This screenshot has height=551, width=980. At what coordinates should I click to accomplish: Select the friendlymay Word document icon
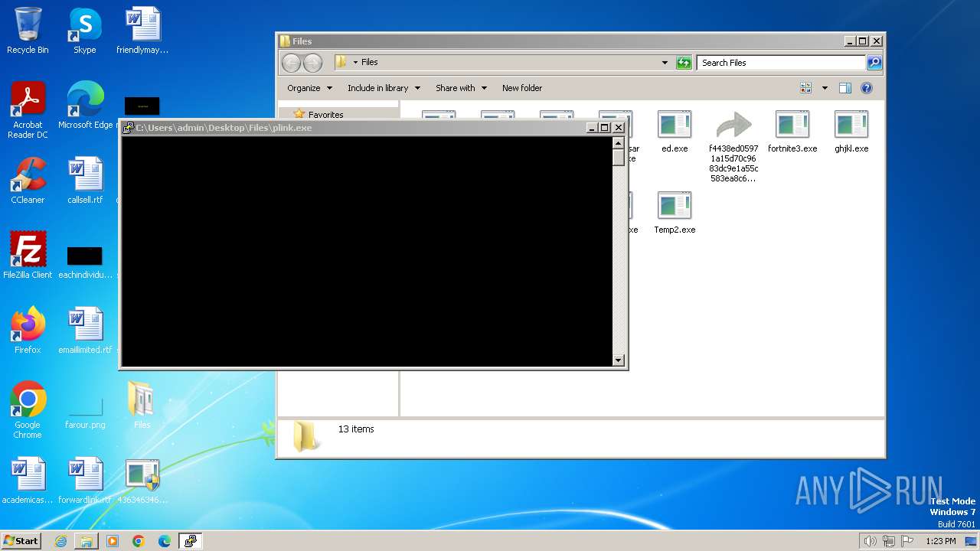(142, 31)
